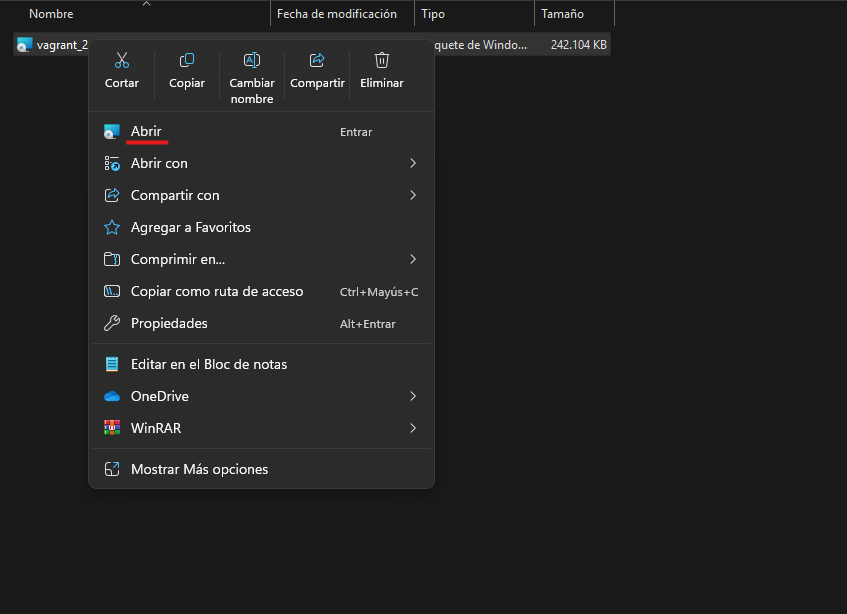
Task: Expand the Compartir con submenu arrow
Action: (x=413, y=195)
